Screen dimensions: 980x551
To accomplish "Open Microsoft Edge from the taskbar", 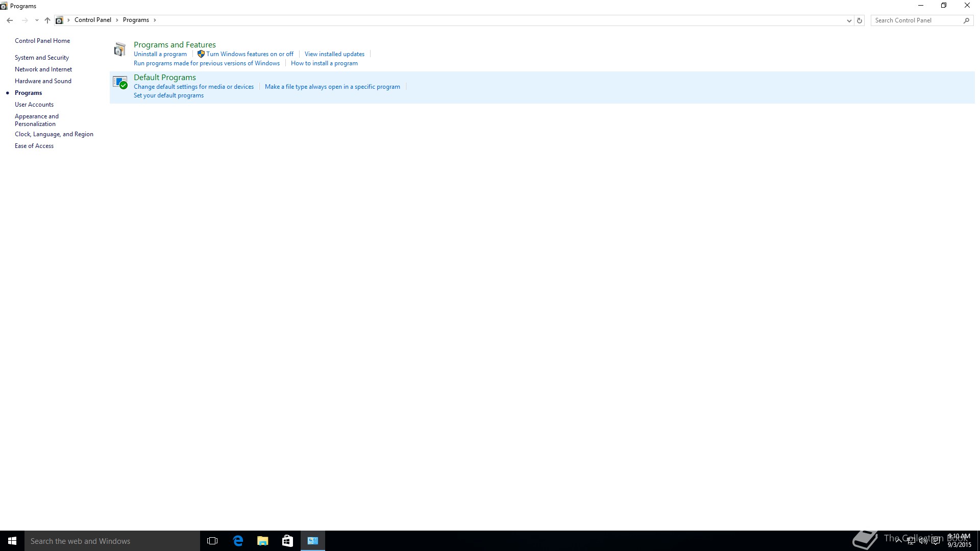I will [238, 541].
